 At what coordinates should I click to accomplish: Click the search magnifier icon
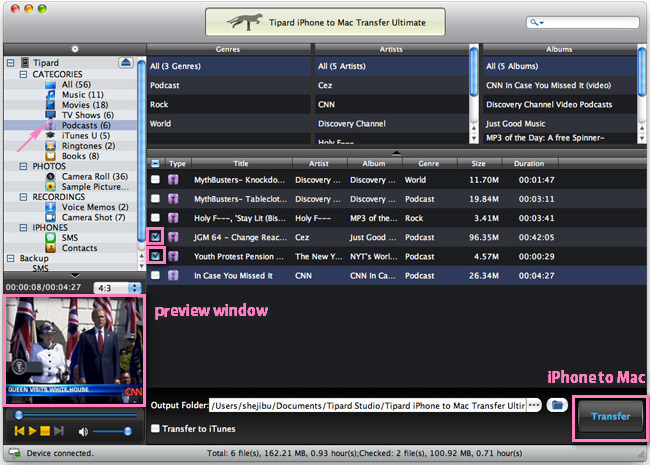click(536, 22)
